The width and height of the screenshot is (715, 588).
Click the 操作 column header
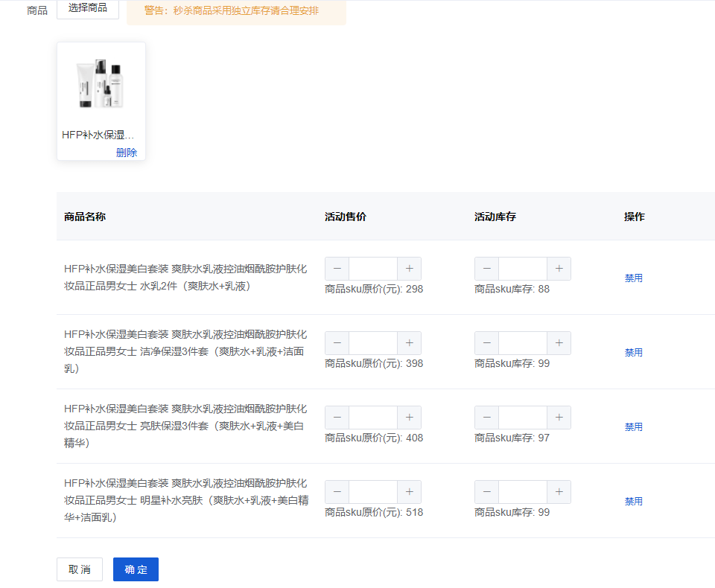tap(635, 217)
